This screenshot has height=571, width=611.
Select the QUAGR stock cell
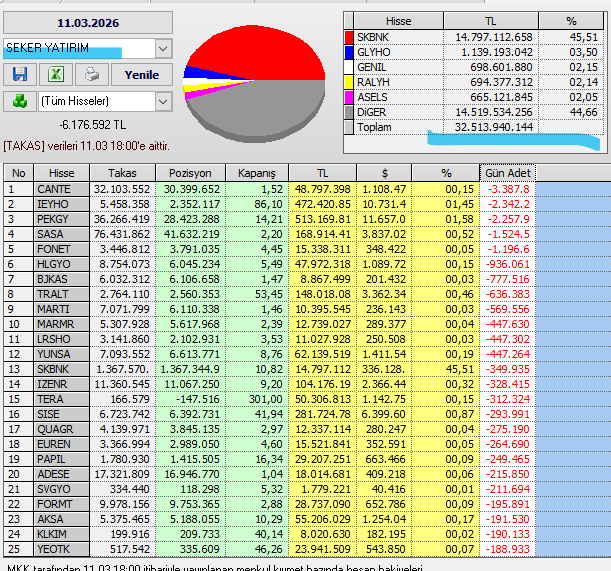[x=62, y=430]
